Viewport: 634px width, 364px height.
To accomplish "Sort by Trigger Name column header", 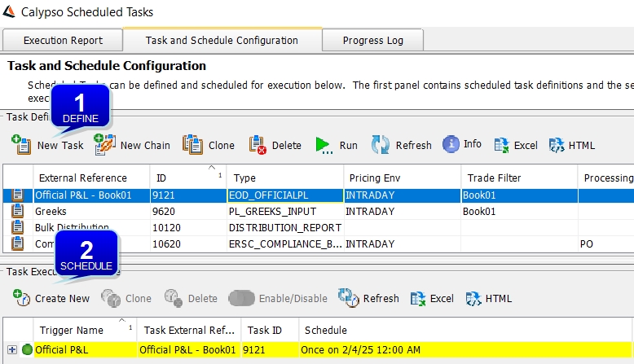I will pyautogui.click(x=85, y=330).
